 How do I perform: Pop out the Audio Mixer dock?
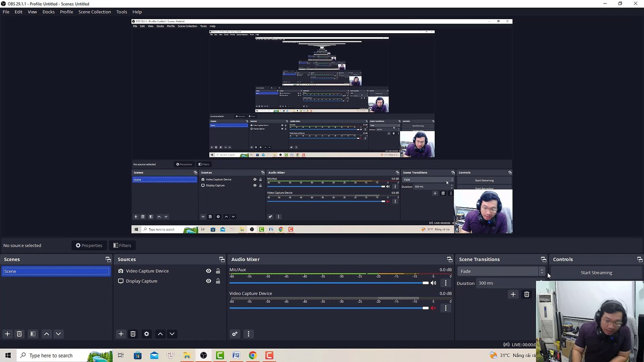pos(450,259)
